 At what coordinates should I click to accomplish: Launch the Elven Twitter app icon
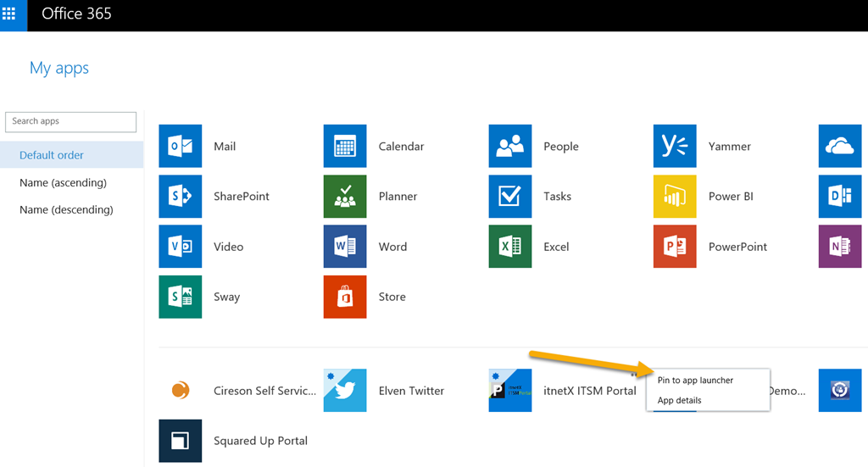coord(345,391)
